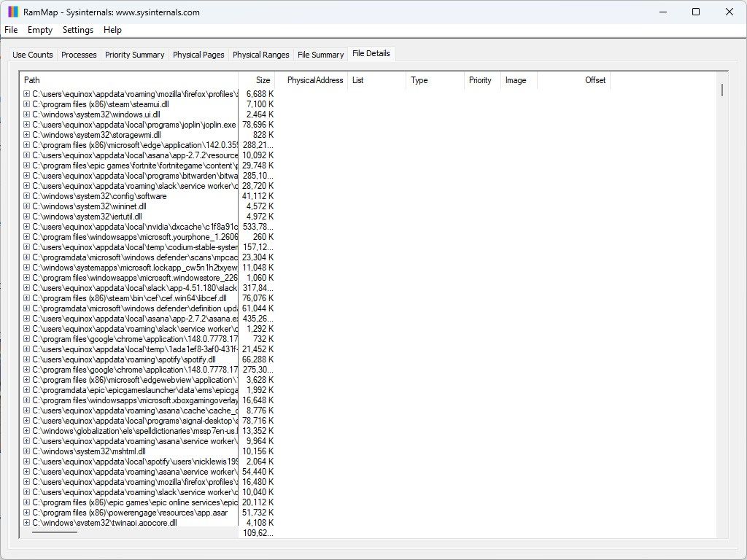
Task: Select the signal-desktop programs row
Action: 135,421
